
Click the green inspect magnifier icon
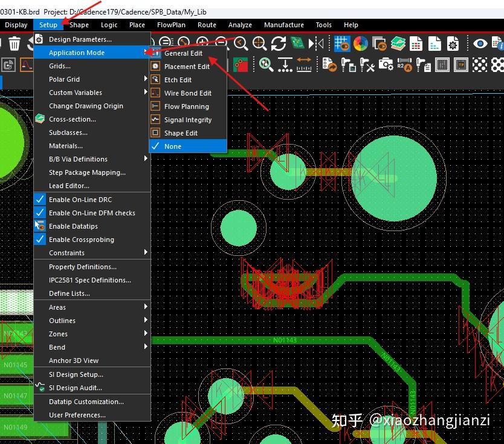tap(266, 65)
